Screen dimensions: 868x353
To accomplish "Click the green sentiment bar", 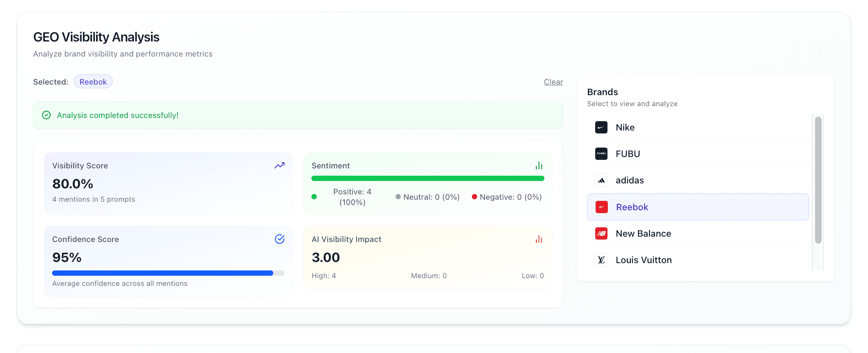I will tap(427, 179).
